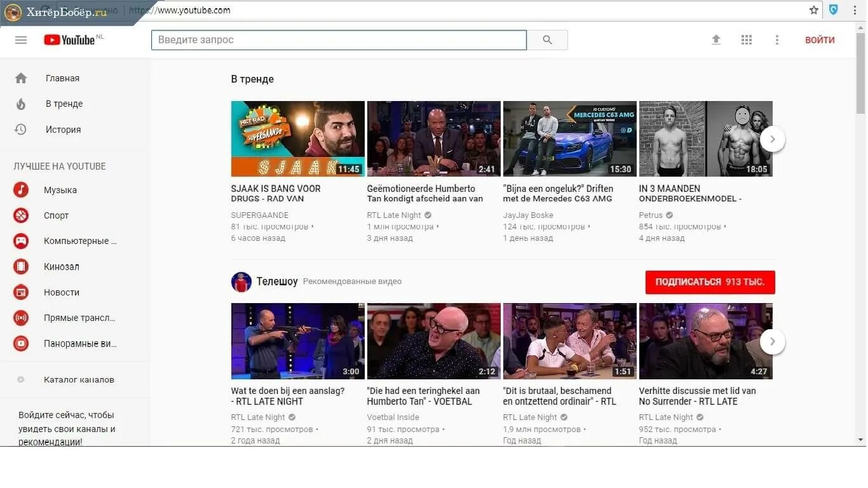Open video title Geëmotioneerde Humberto Tan
This screenshot has height=488, width=868.
(x=425, y=193)
